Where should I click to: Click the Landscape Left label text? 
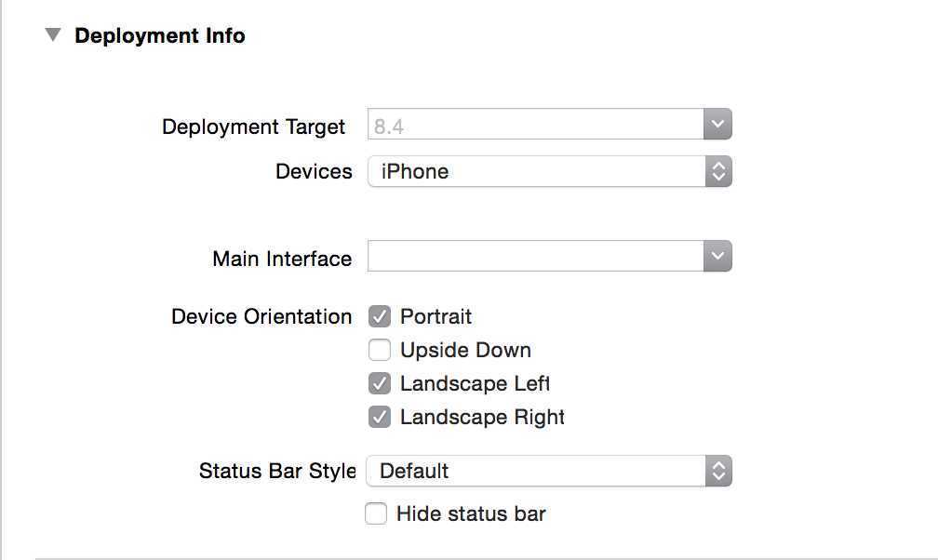click(475, 383)
